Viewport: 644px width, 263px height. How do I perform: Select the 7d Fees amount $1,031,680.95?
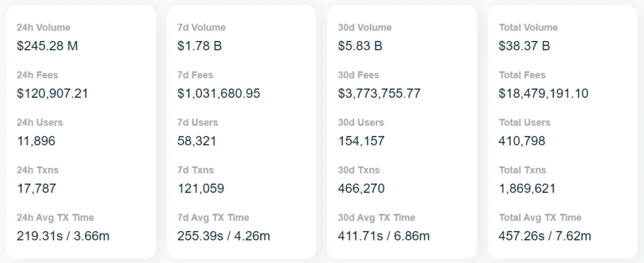click(x=219, y=94)
